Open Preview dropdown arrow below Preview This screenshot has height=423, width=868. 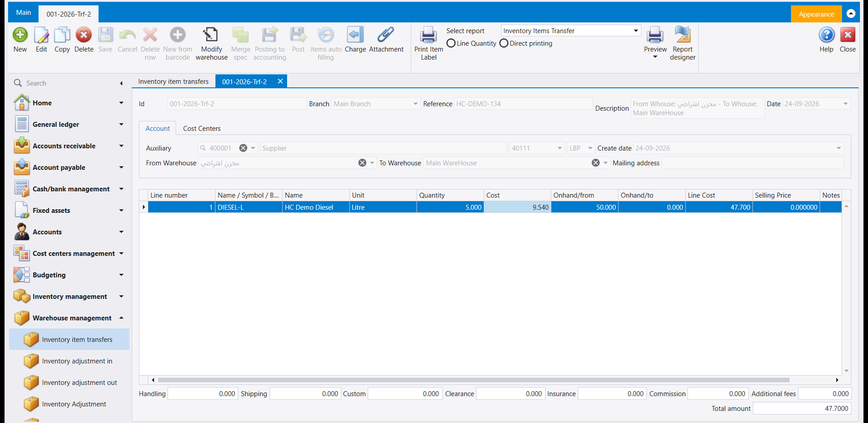(x=655, y=57)
